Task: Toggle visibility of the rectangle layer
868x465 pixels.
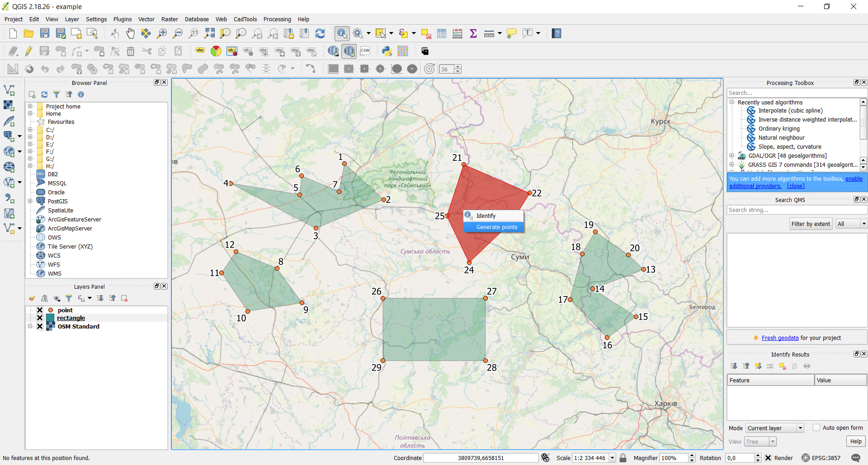Action: (40, 318)
